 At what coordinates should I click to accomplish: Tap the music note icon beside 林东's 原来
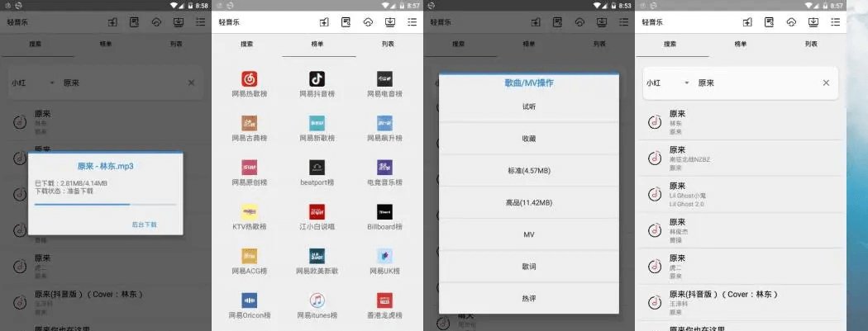655,121
